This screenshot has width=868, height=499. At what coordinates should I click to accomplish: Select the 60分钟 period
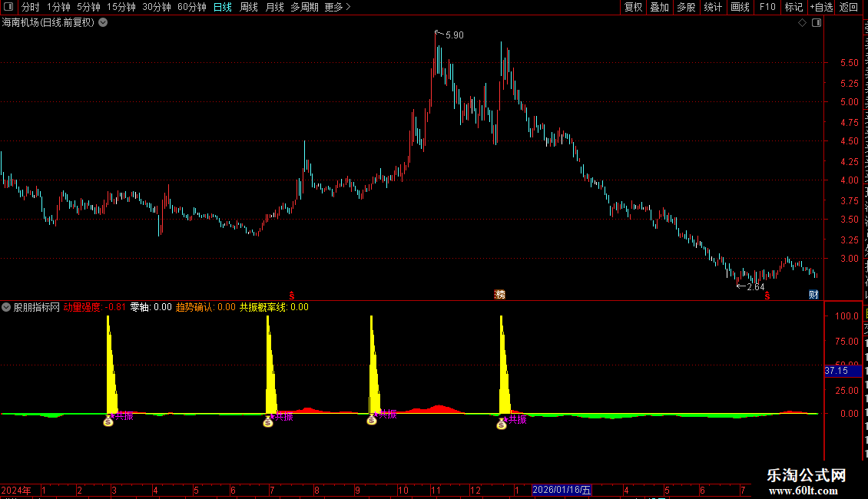pyautogui.click(x=192, y=7)
